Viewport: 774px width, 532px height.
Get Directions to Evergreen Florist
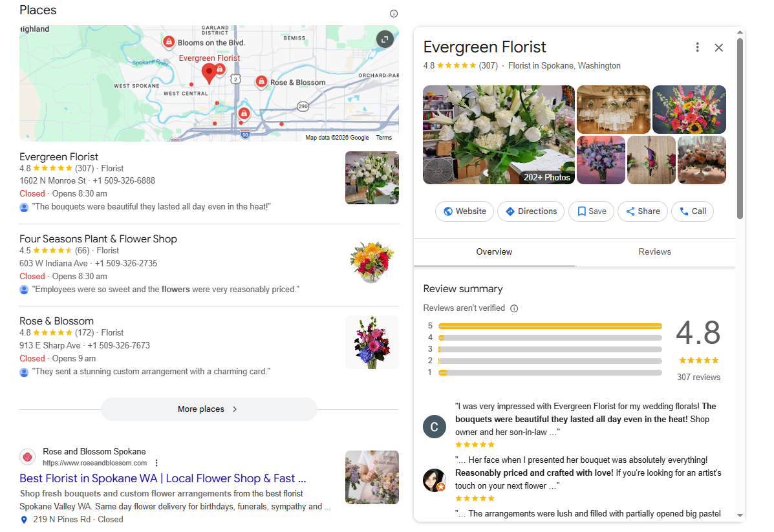pyautogui.click(x=531, y=211)
